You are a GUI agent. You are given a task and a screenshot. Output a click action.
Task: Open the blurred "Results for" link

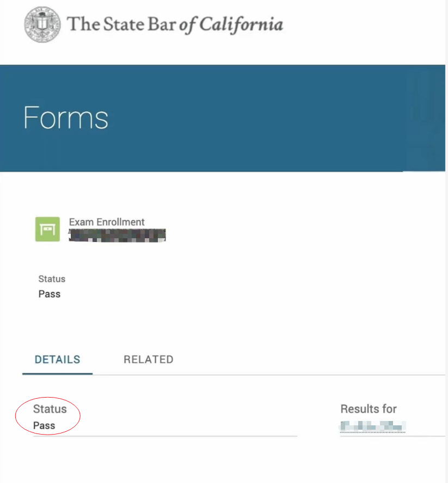[373, 425]
